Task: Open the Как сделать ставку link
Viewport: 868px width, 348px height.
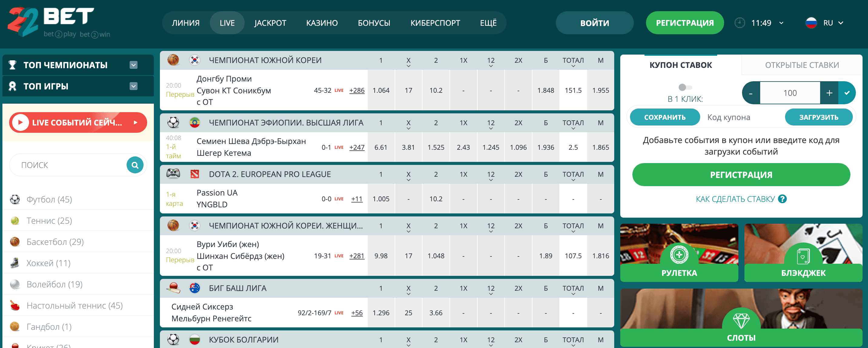Action: pyautogui.click(x=735, y=199)
